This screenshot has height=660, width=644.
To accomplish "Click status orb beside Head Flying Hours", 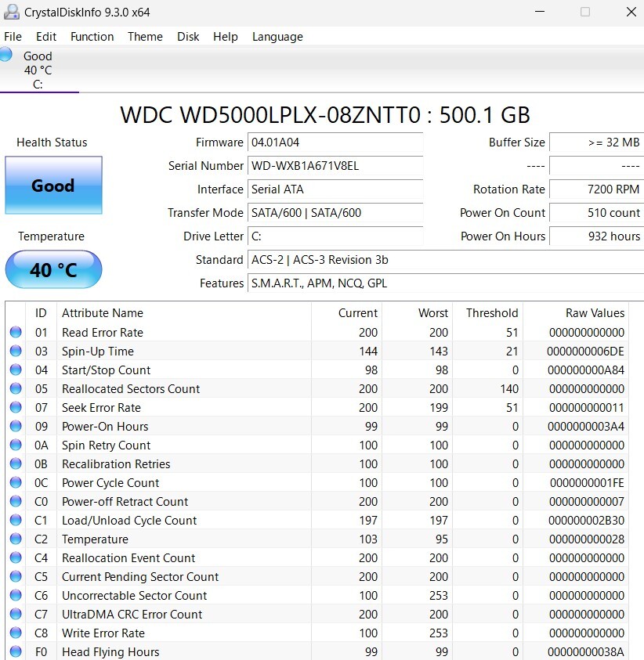I will tap(16, 652).
